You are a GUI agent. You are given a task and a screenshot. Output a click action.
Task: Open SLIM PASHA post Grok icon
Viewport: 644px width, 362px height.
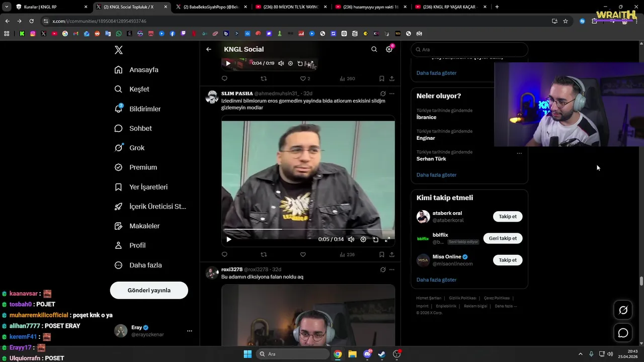383,94
